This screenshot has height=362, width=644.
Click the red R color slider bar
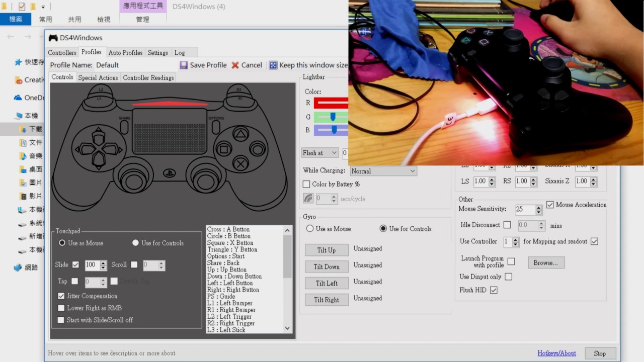pyautogui.click(x=331, y=103)
